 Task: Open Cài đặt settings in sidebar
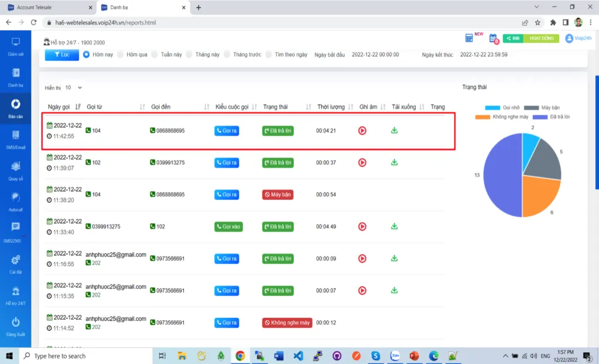16,264
